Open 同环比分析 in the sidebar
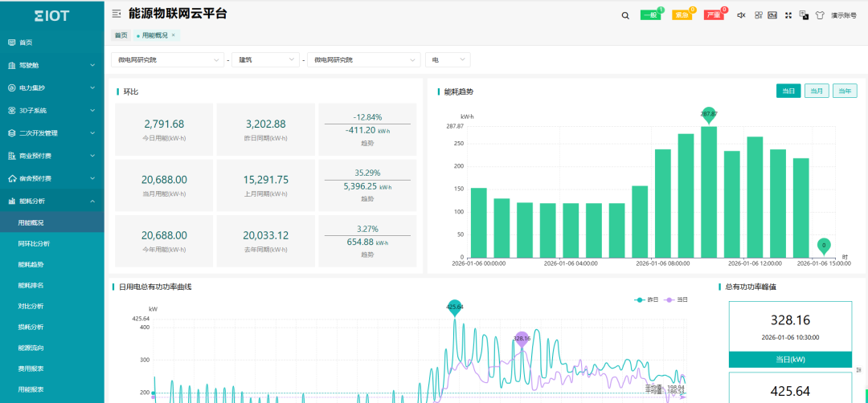 (x=34, y=243)
